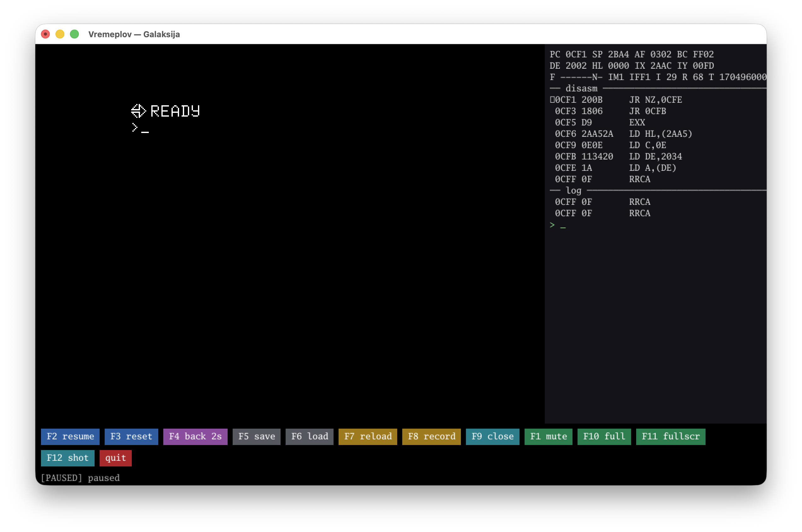Save state via F5 save
This screenshot has height=532, width=802.
(x=256, y=436)
